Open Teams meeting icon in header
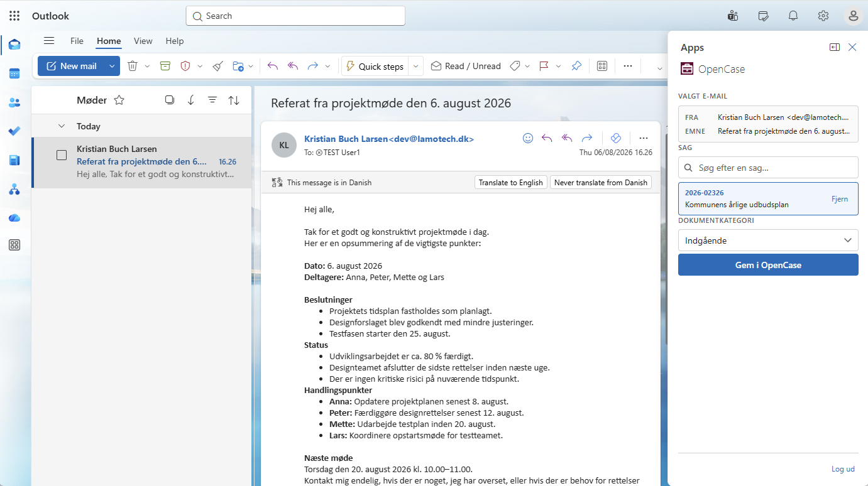 point(732,16)
